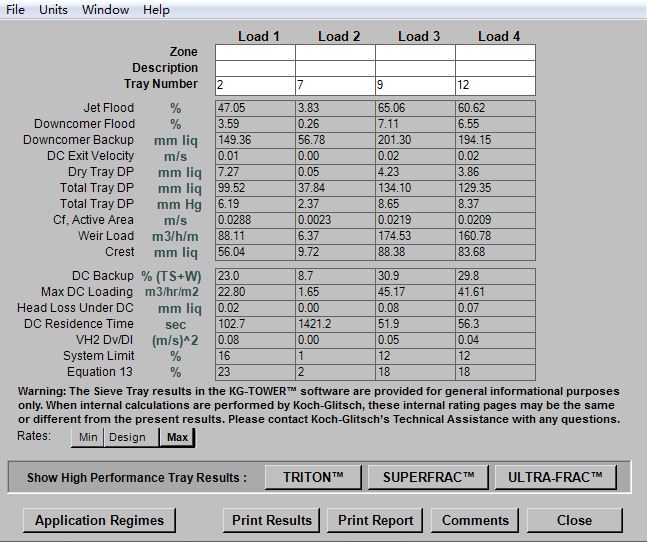Show SUPERFRAC tray results

pos(428,477)
